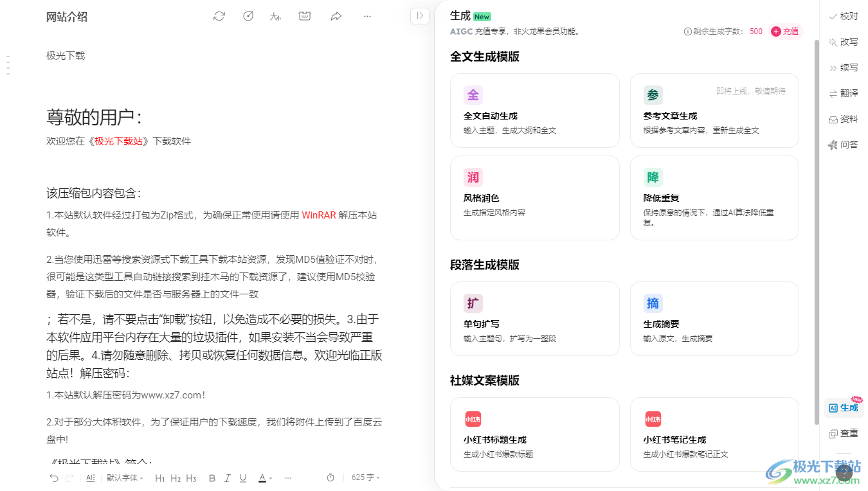Open the 全文自动生成 template card
Screen dimensions: 868x491
point(535,111)
